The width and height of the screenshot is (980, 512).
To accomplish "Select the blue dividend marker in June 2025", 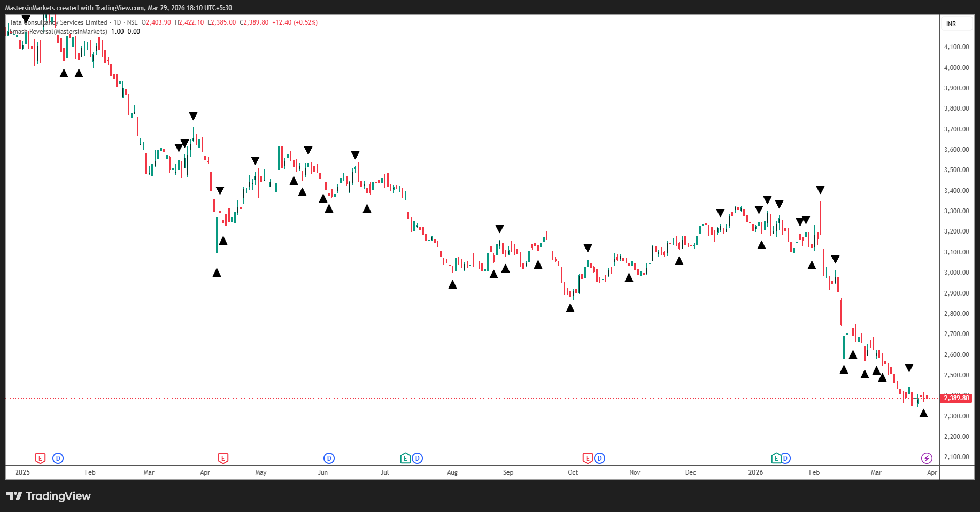I will (329, 458).
